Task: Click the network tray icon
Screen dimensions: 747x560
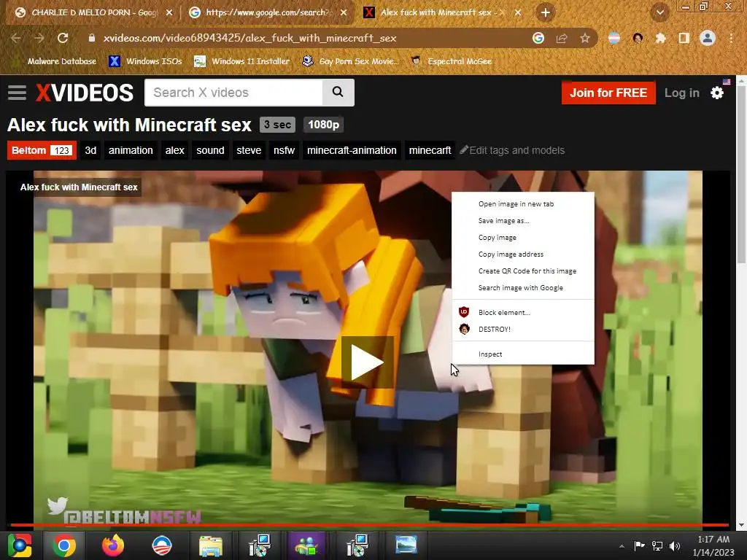Action: (657, 545)
